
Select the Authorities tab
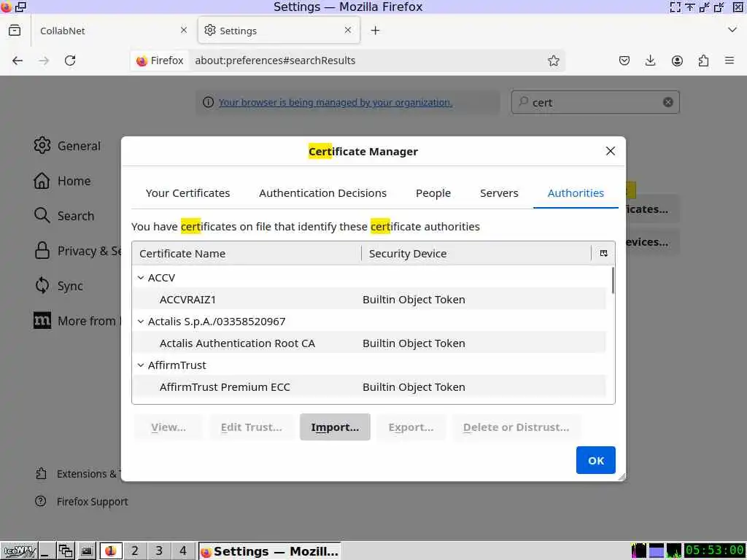coord(576,192)
